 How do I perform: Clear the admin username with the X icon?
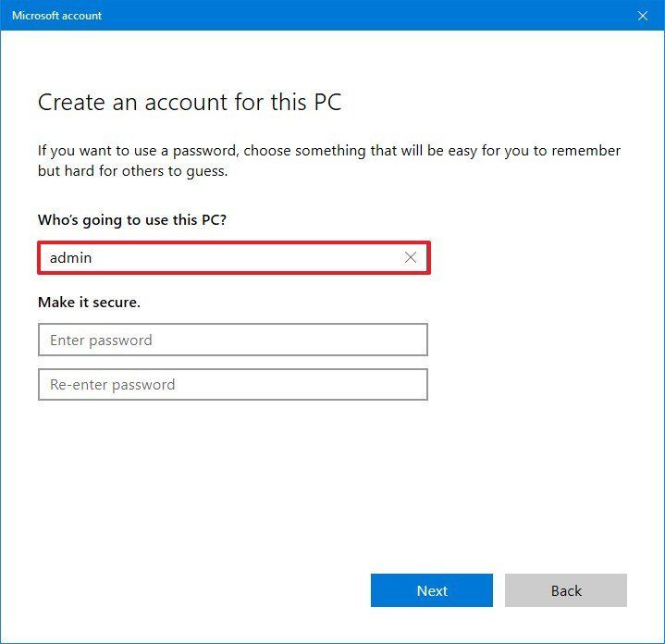[410, 257]
